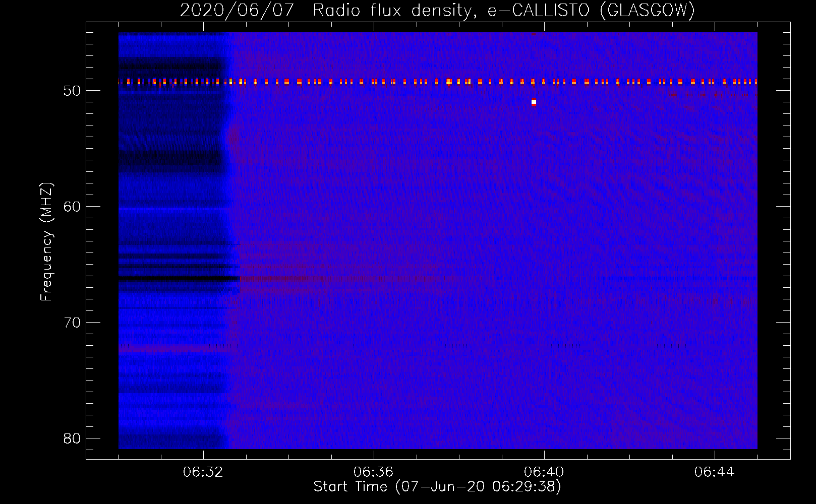This screenshot has width=816, height=504.
Task: Click the 'Start Time (07-Jun-20 06:29:38)' label
Action: (x=437, y=487)
